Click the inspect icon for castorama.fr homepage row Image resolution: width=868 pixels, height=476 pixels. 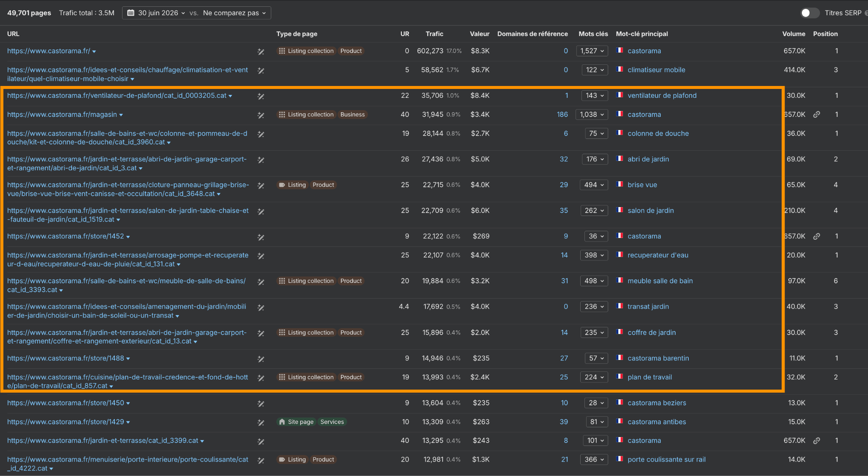point(261,52)
